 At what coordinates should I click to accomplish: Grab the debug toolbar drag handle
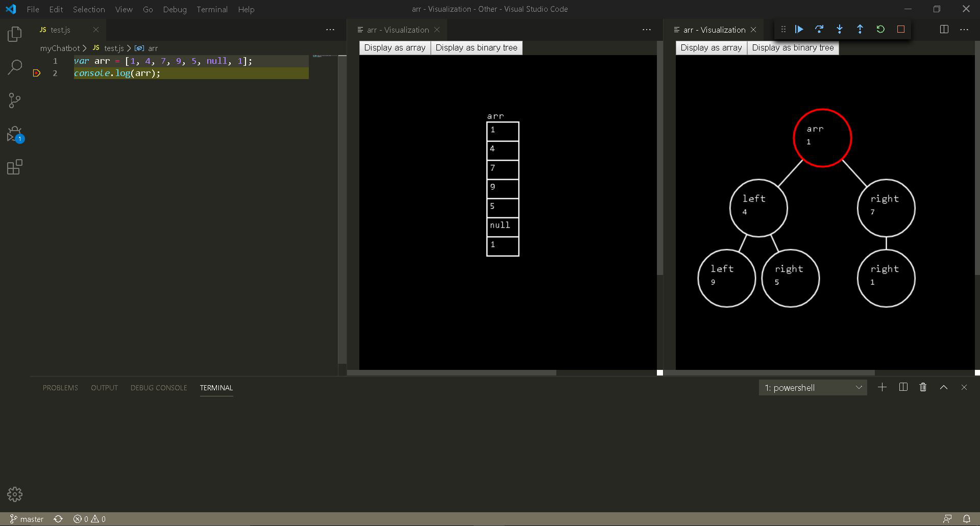pyautogui.click(x=783, y=30)
